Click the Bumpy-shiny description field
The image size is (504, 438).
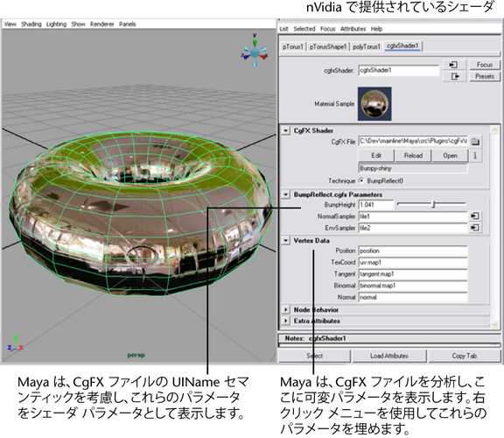[413, 168]
